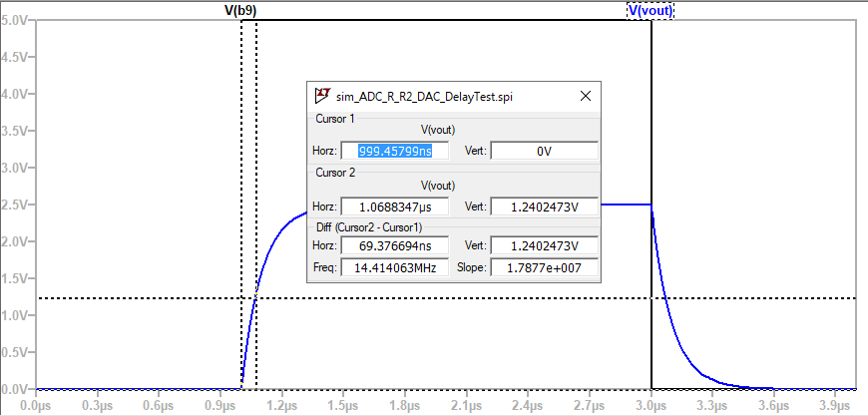868x416 pixels.
Task: Click the V(vout) trace label
Action: point(651,10)
